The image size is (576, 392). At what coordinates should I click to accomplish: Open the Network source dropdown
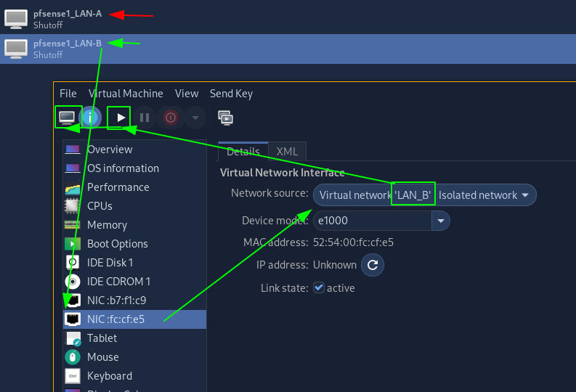point(425,195)
